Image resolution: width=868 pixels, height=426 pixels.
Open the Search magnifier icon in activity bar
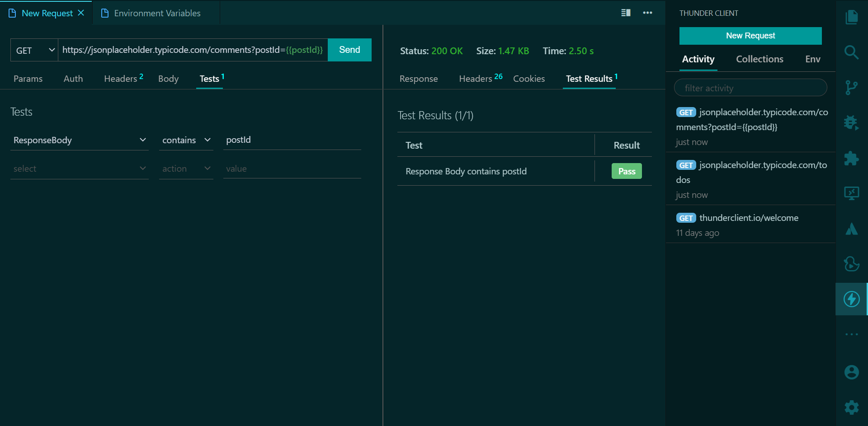[852, 52]
